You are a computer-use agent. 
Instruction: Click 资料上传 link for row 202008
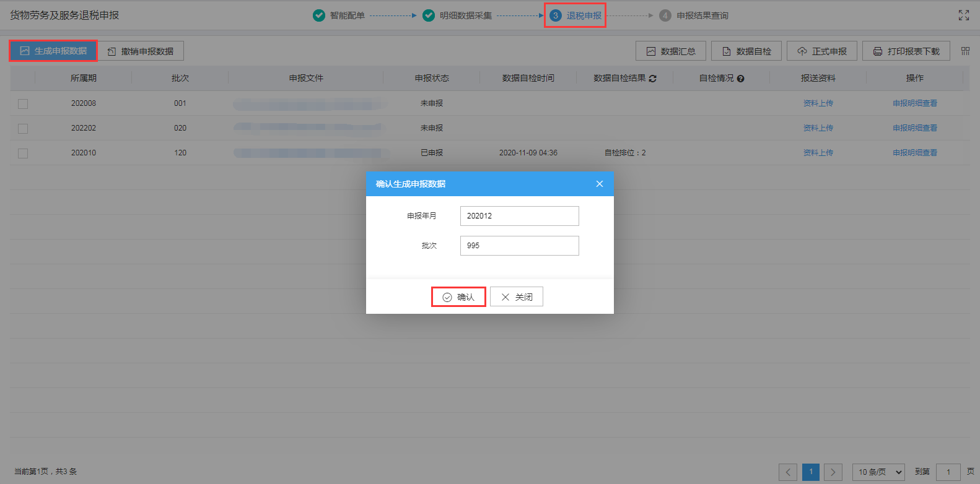(x=818, y=103)
